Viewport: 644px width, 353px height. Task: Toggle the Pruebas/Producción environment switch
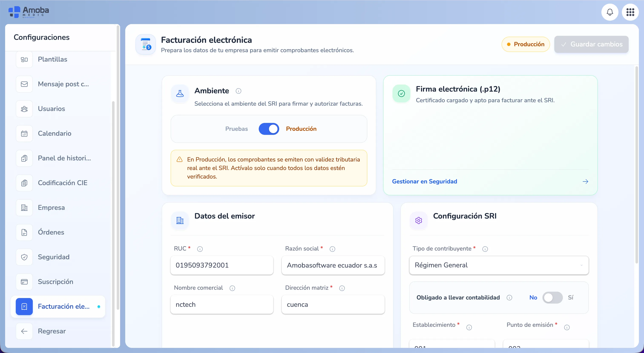269,129
